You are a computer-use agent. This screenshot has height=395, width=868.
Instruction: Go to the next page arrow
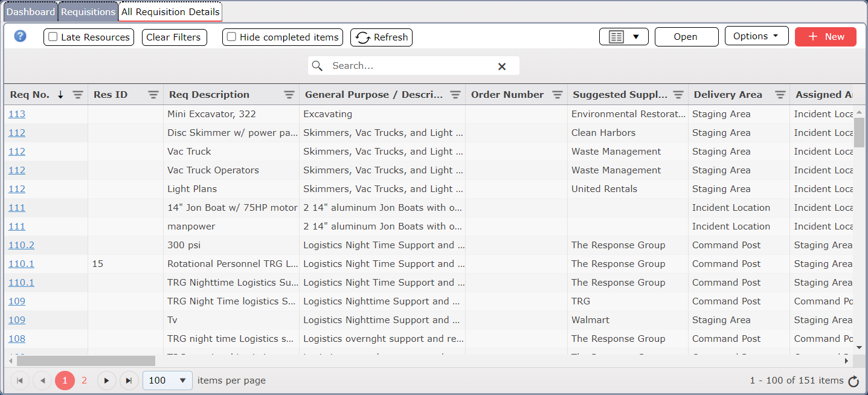(x=106, y=381)
